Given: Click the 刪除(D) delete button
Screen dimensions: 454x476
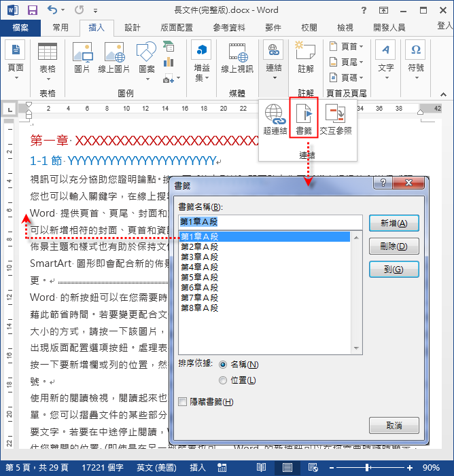Looking at the screenshot, I should click(394, 246).
